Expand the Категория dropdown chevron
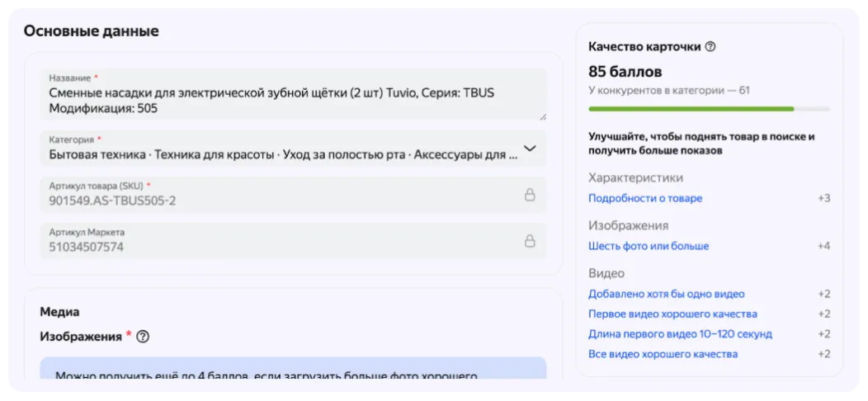 click(x=530, y=149)
